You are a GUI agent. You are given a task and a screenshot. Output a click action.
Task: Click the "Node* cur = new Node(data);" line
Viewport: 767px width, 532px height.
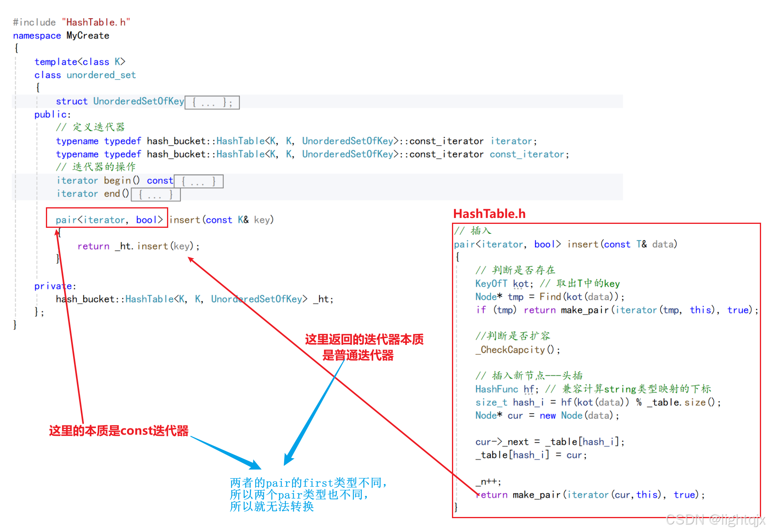547,415
